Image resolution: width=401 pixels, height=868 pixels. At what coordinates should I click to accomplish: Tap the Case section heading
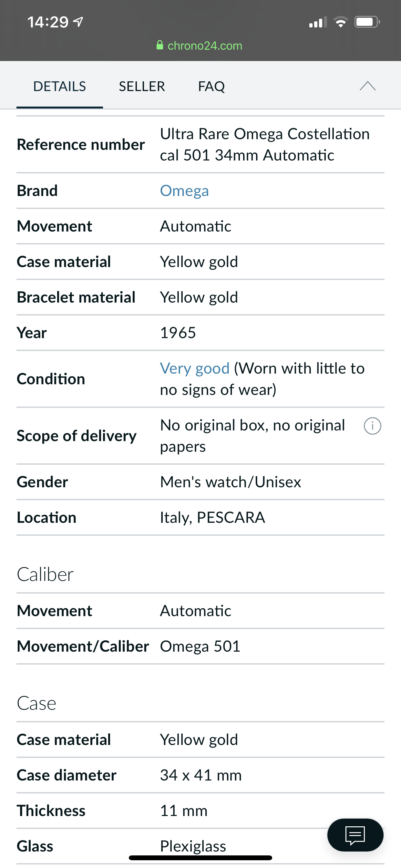[x=36, y=704]
